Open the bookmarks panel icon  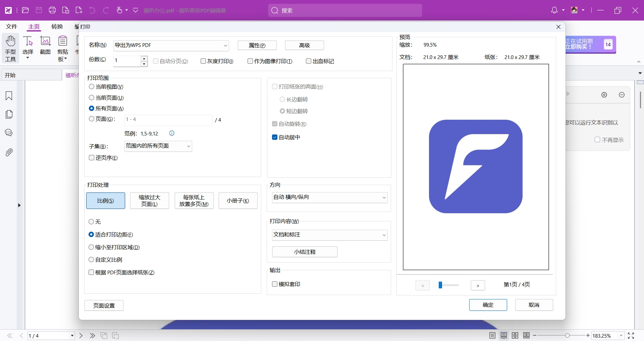9,96
